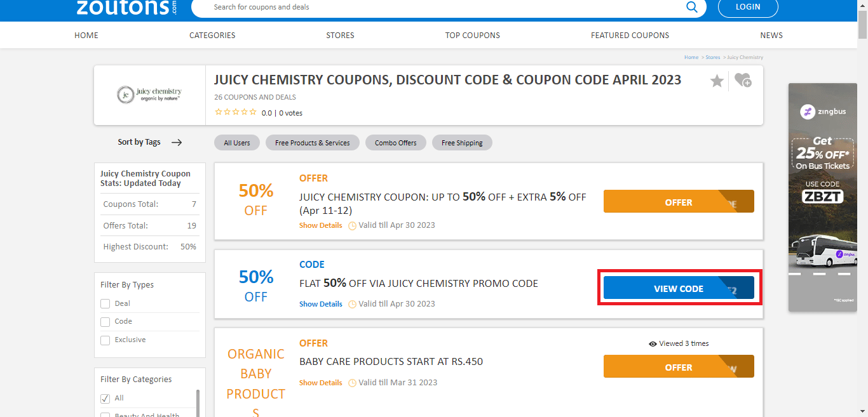Star the Juicy Chemistry store
Screen dimensions: 868x417
tap(717, 81)
